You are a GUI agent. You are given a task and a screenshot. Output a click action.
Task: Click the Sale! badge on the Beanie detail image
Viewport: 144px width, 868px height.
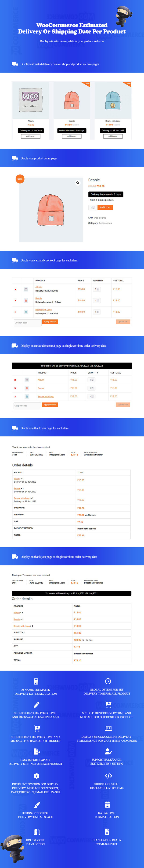[20, 179]
